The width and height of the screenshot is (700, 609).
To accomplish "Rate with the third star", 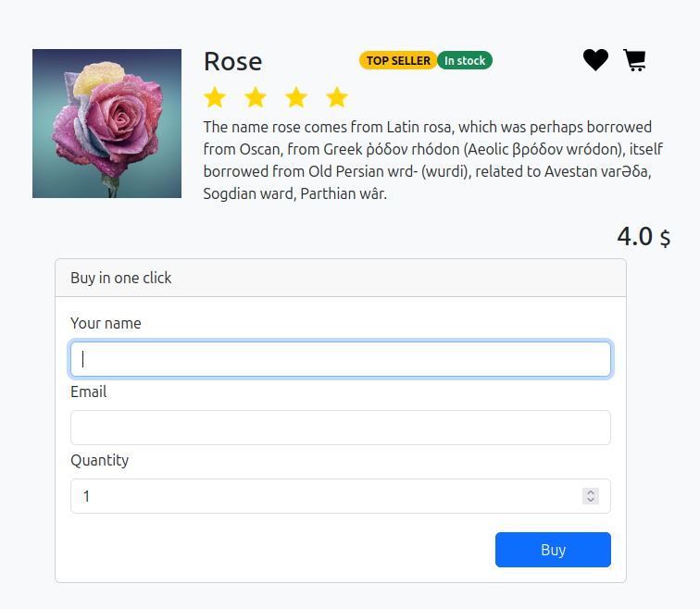I will click(296, 97).
